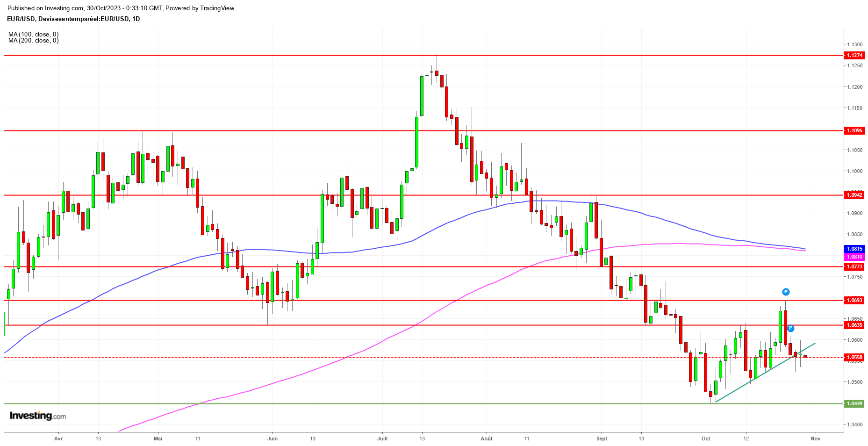Select the green ascending trendline near October

tap(765, 373)
